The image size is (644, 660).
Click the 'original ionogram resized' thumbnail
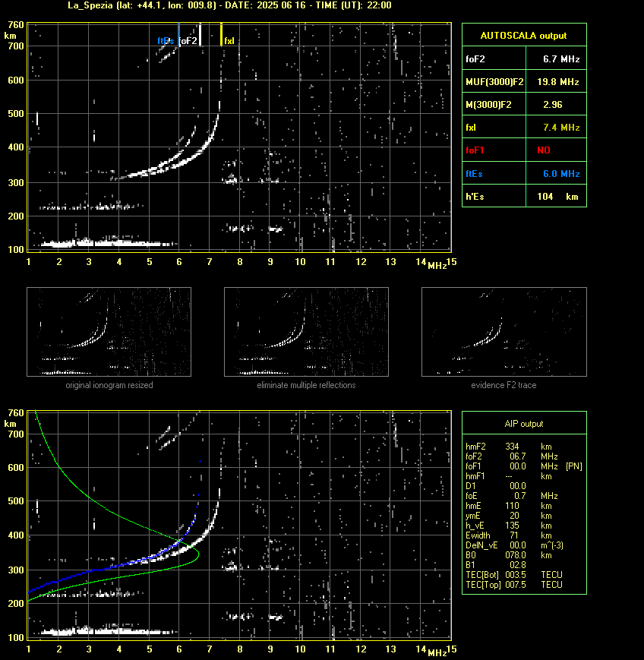coord(109,332)
